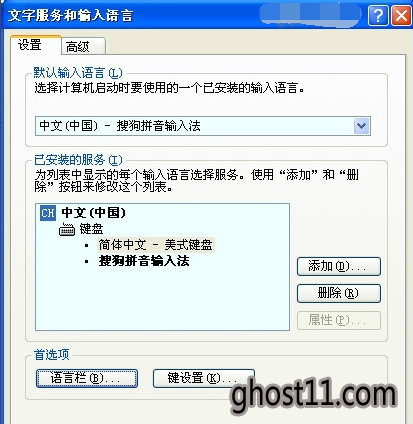Click the help question mark button

click(x=378, y=15)
